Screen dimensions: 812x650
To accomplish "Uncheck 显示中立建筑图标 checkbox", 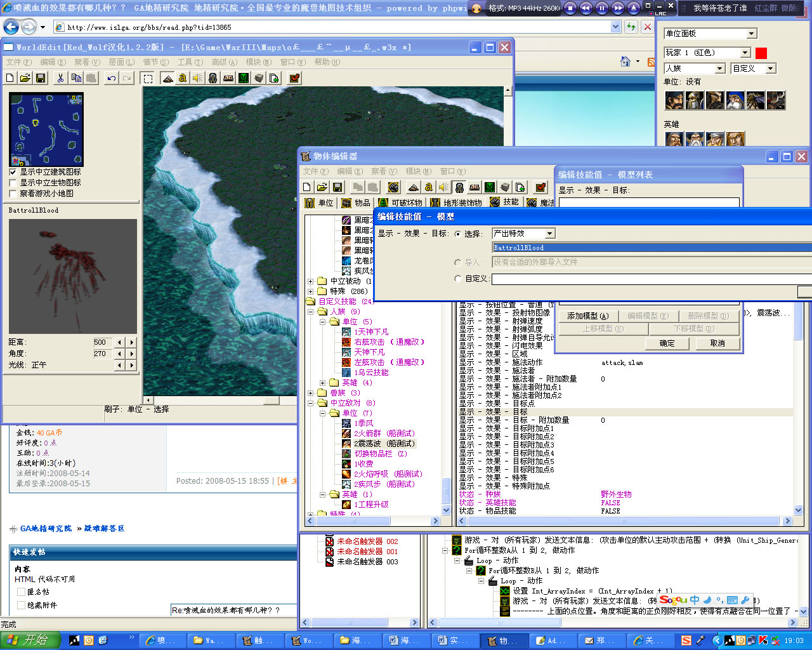I will pos(13,172).
